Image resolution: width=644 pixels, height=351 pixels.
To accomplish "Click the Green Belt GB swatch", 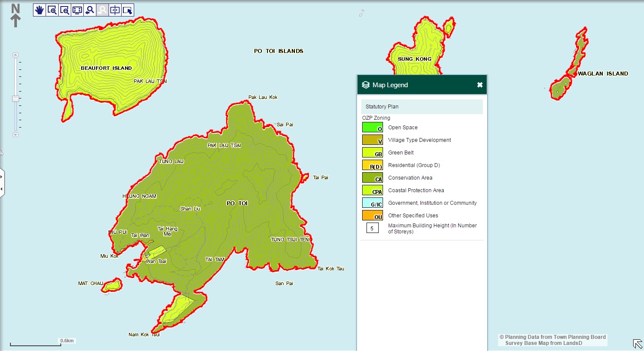I will pos(372,153).
